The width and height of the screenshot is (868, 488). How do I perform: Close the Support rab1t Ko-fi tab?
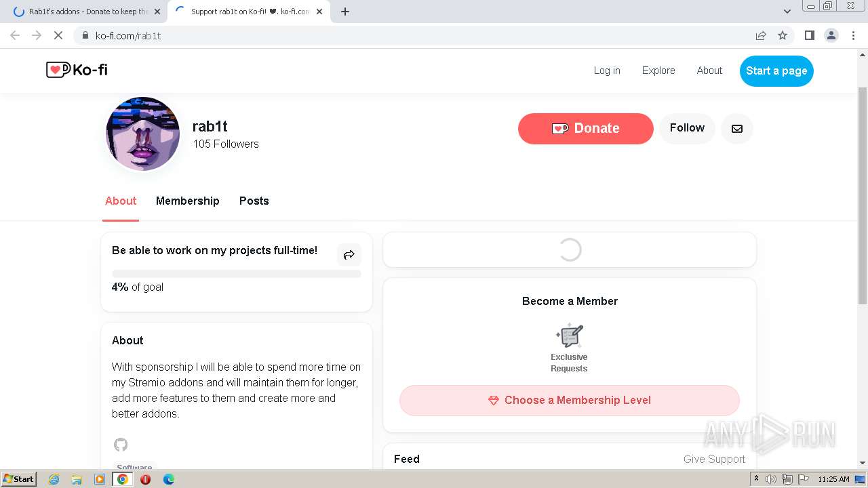(x=319, y=12)
